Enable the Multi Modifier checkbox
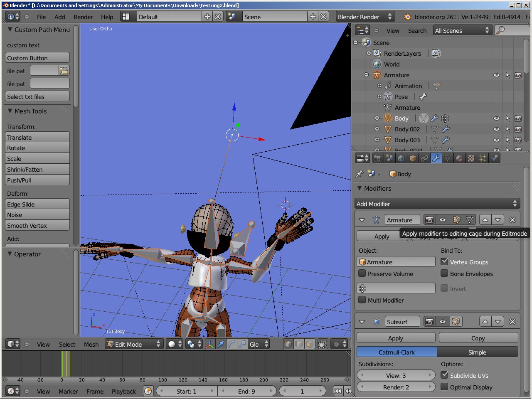532x399 pixels. pyautogui.click(x=362, y=300)
